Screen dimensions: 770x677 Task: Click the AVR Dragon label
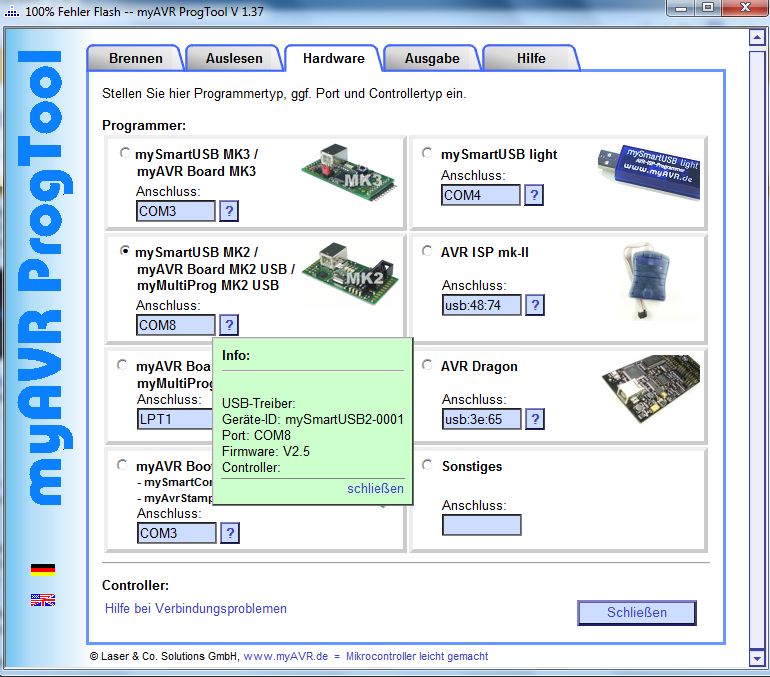pos(479,366)
